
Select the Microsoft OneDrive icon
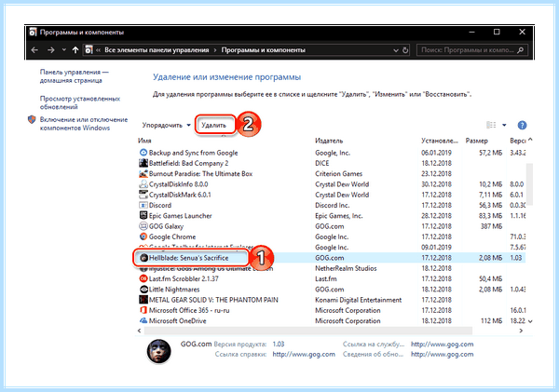click(x=143, y=320)
